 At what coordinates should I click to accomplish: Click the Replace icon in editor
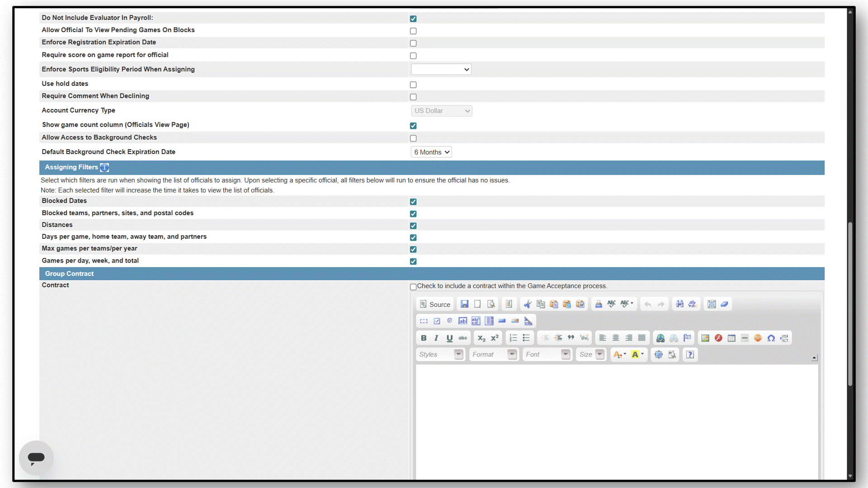click(x=693, y=304)
